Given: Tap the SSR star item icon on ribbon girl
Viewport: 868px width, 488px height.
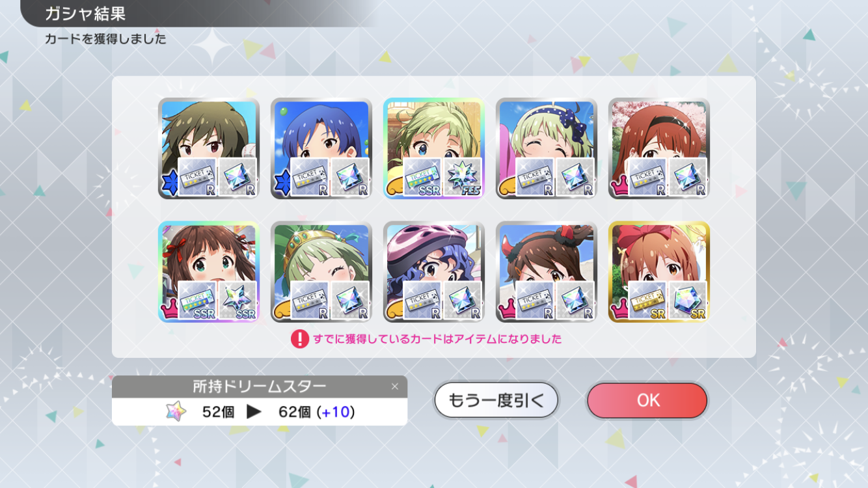Looking at the screenshot, I should coord(237,301).
